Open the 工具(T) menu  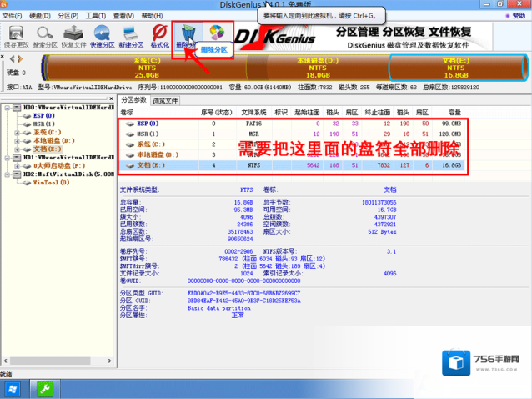(x=97, y=15)
